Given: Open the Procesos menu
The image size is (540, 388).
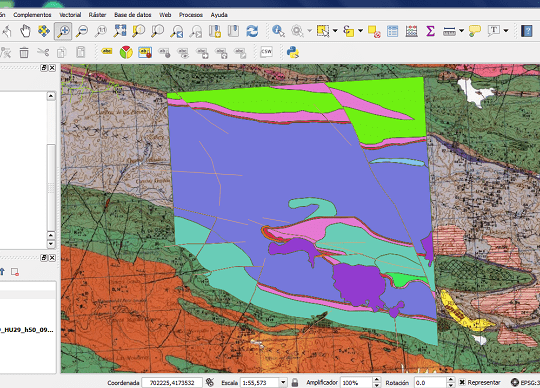Looking at the screenshot, I should 190,15.
